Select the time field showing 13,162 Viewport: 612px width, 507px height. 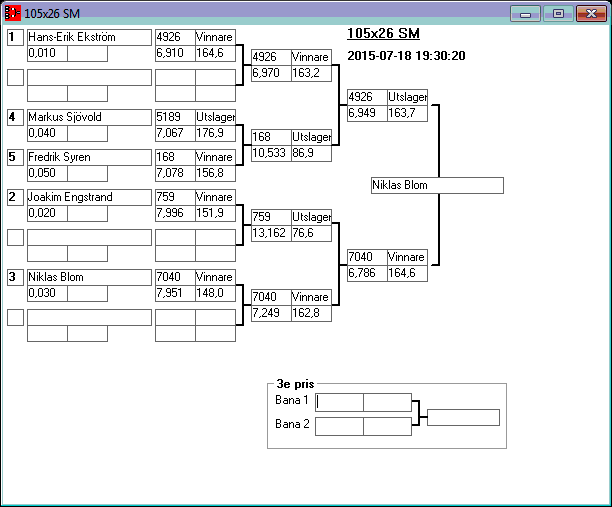(270, 233)
